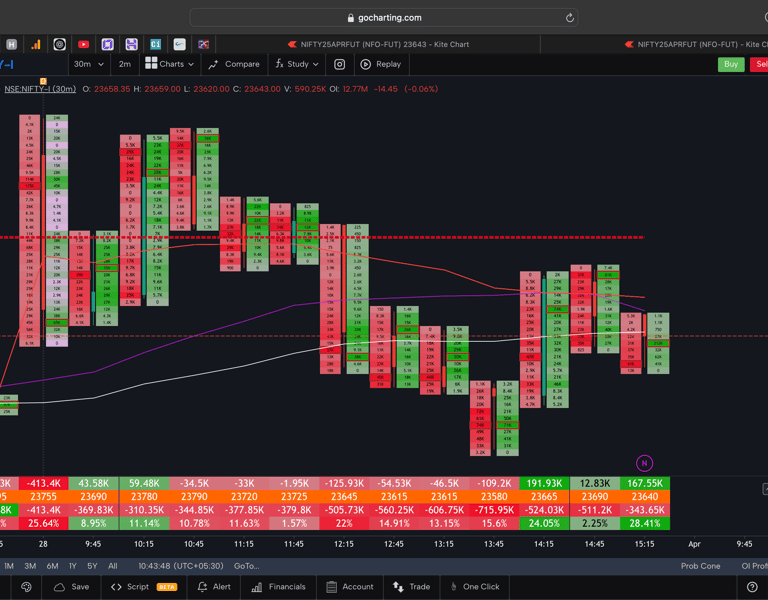Click the Alert bell icon

[202, 587]
